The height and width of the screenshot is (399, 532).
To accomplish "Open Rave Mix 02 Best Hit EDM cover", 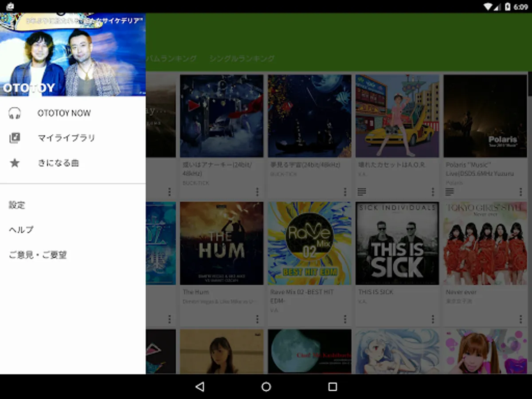I will pos(309,243).
